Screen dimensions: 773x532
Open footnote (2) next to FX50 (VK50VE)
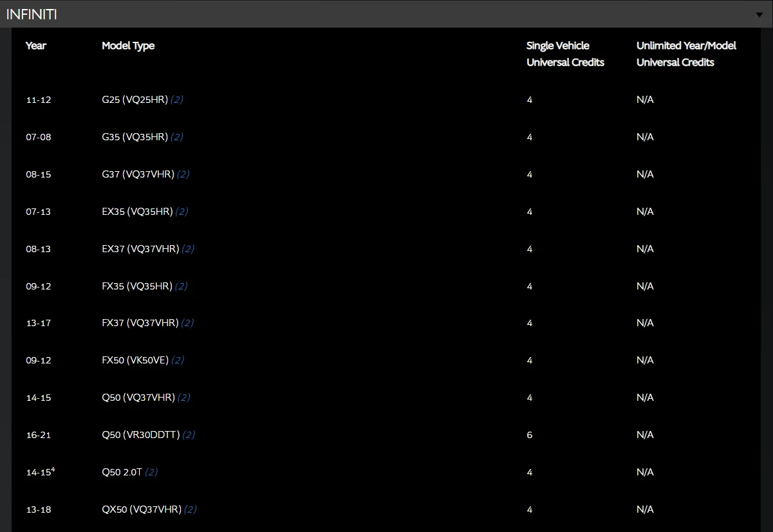click(x=178, y=360)
